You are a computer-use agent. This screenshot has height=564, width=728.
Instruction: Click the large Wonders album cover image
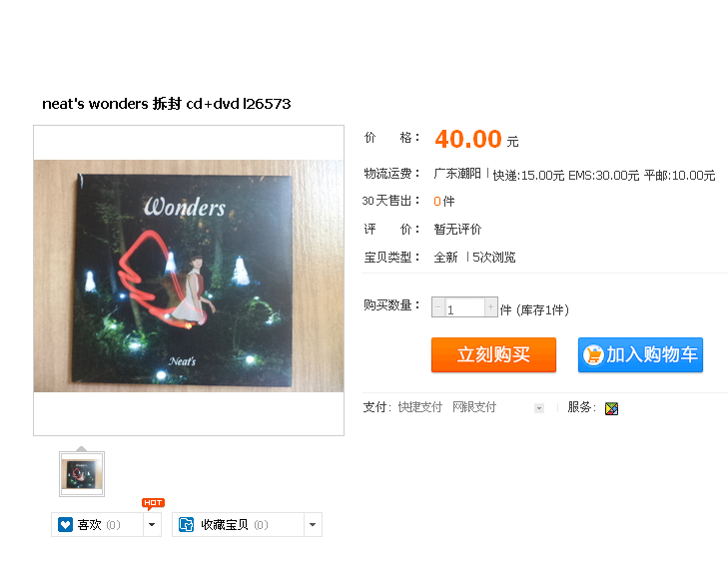point(189,276)
